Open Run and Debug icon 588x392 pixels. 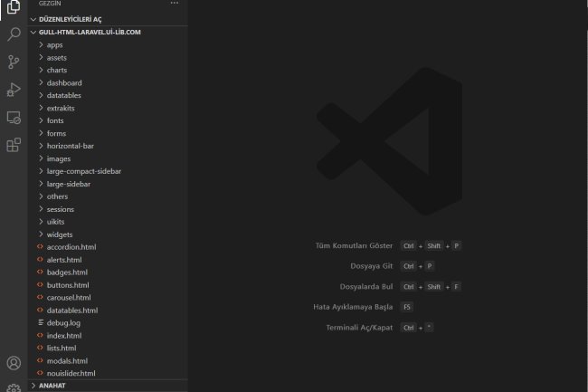pos(14,90)
